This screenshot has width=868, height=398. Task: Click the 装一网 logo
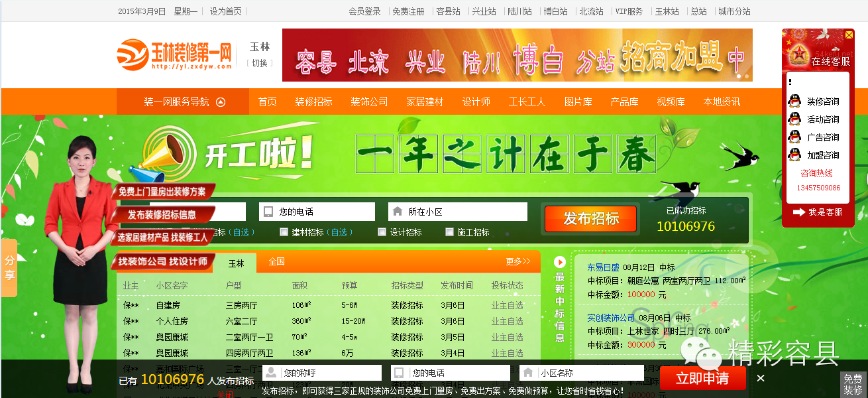pyautogui.click(x=176, y=55)
